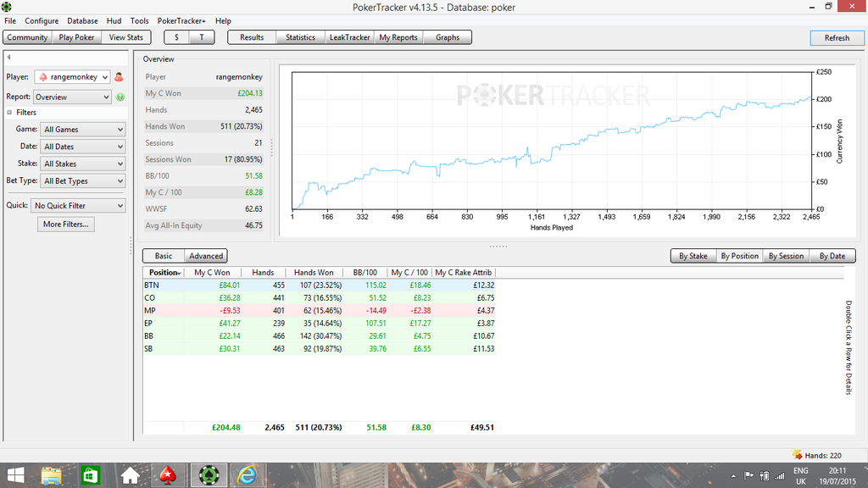Viewport: 868px width, 488px height.
Task: Click the player profile icon next to rangemonkey
Action: pos(119,77)
